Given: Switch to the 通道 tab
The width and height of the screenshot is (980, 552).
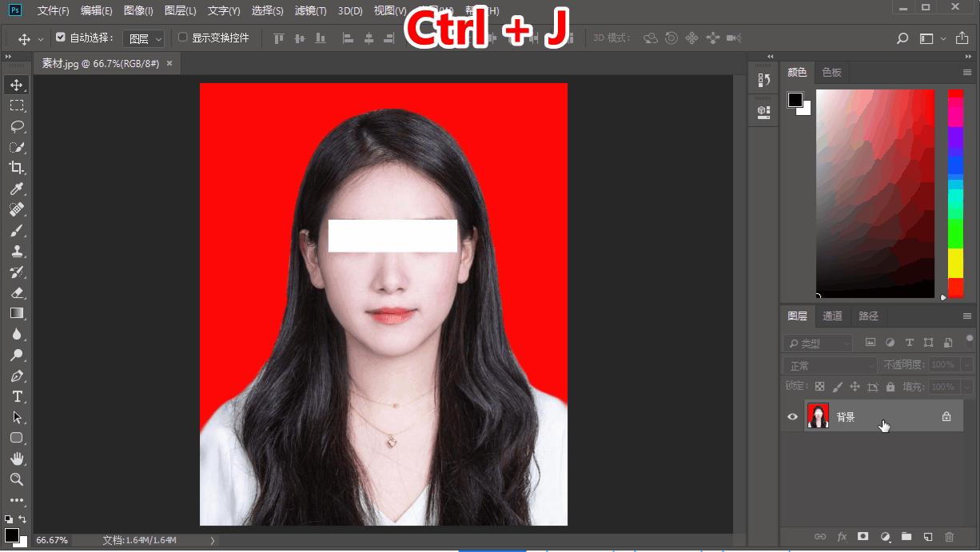Looking at the screenshot, I should (x=832, y=316).
